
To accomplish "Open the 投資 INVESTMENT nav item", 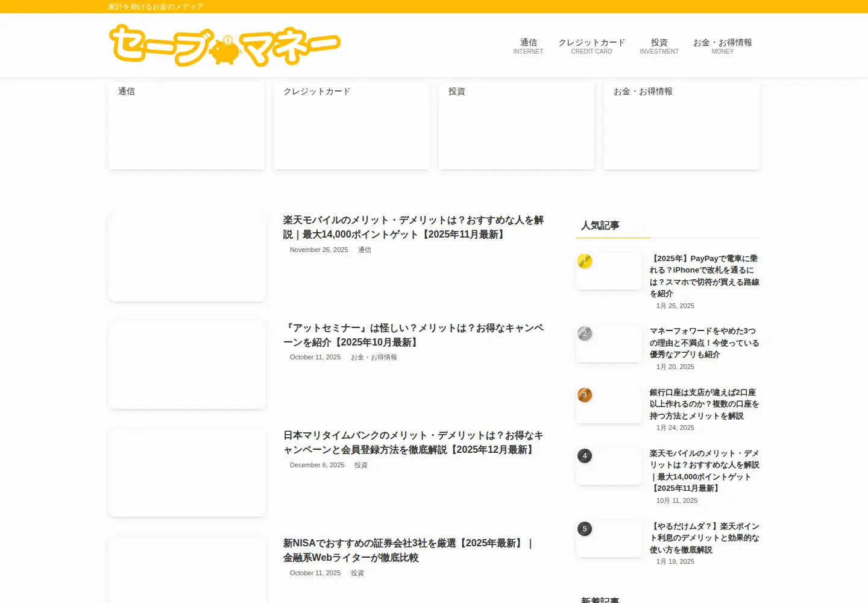I will [659, 46].
